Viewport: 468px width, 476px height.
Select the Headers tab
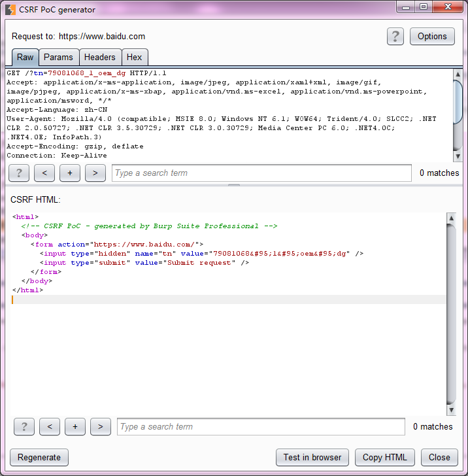coord(99,58)
